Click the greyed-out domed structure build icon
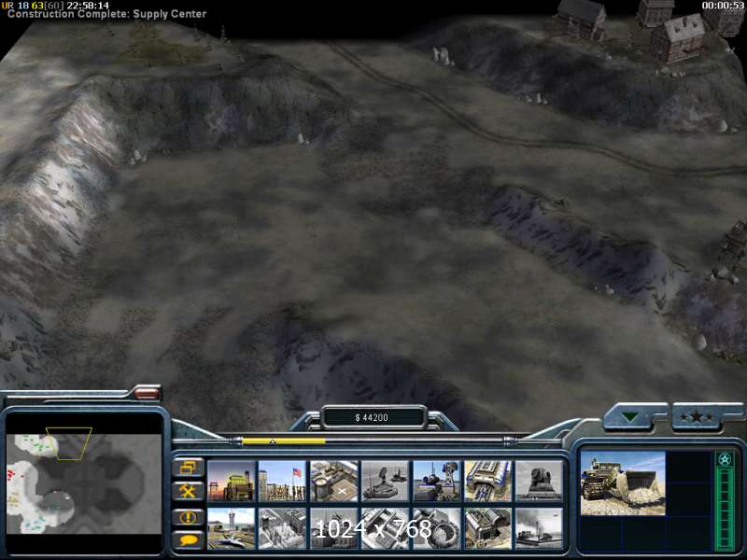Image resolution: width=747 pixels, height=560 pixels. (539, 481)
